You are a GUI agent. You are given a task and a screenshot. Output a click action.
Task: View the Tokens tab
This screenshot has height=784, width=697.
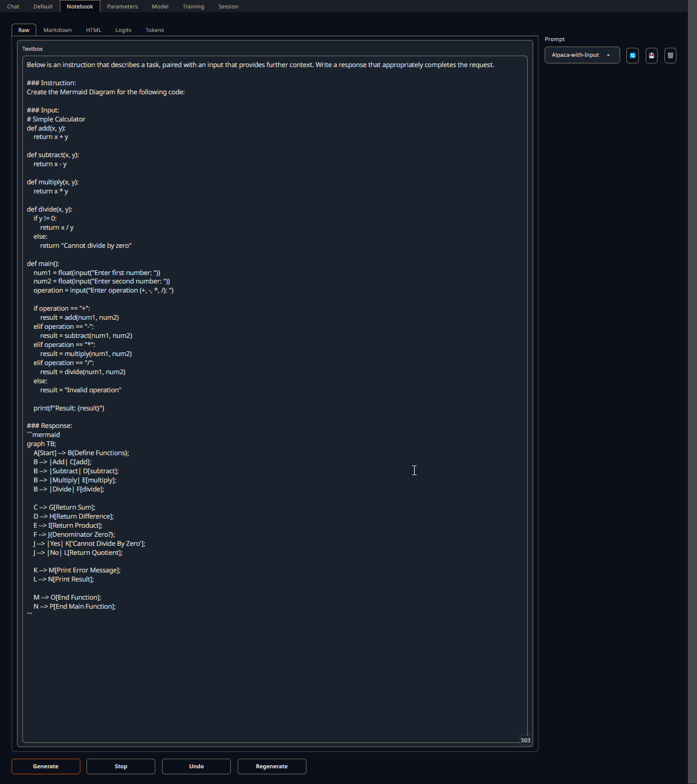tap(154, 30)
